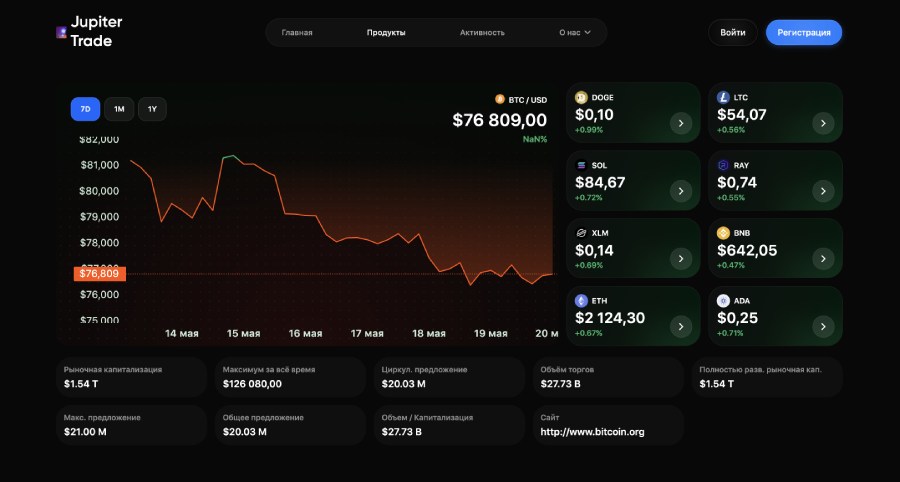Click the Raydium RAY coin icon
The width and height of the screenshot is (900, 482).
(x=723, y=165)
